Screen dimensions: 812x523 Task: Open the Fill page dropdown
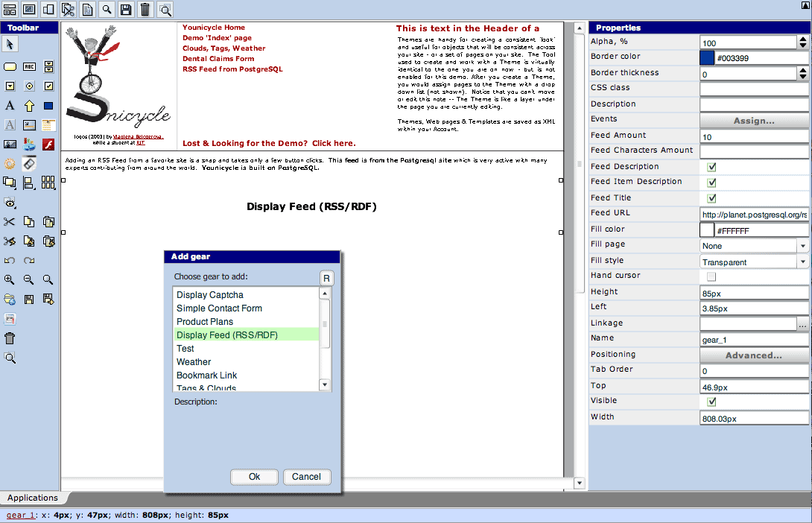802,246
